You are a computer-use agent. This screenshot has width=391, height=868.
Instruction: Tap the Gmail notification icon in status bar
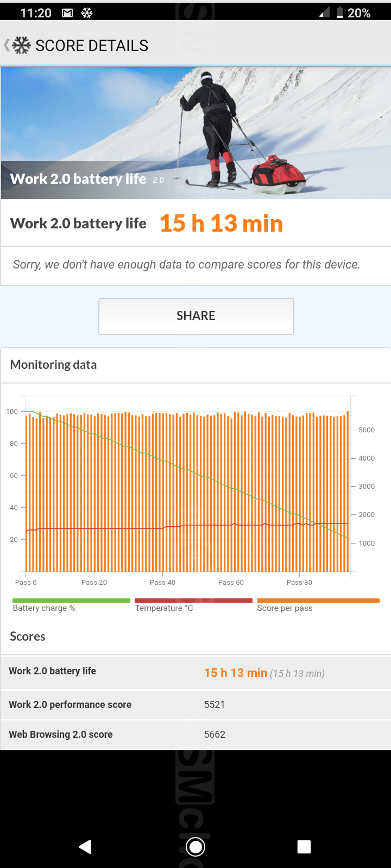[67, 13]
